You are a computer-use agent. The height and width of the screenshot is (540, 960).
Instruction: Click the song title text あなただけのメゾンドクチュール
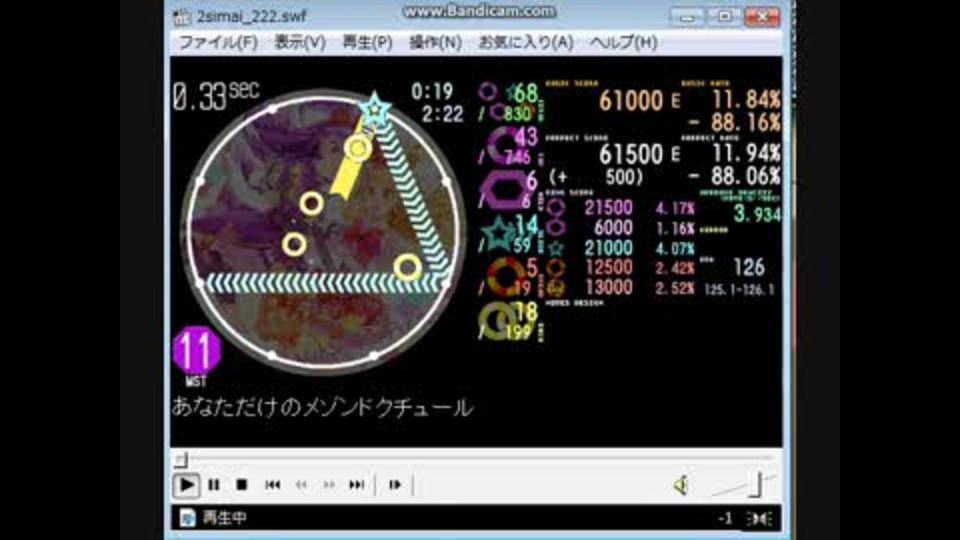tap(322, 407)
